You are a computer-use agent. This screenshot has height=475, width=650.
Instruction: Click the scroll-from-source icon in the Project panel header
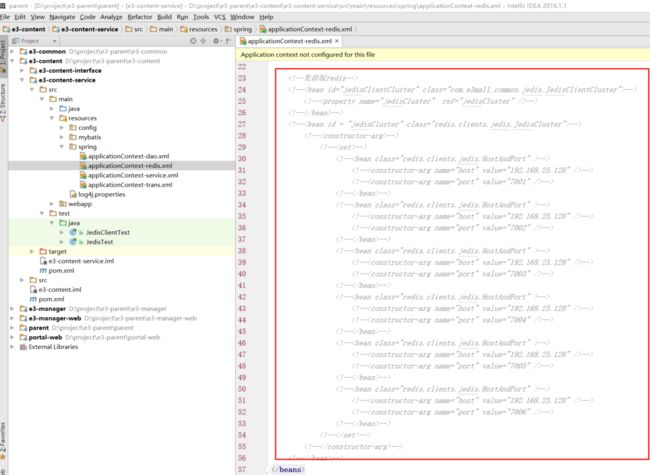click(193, 41)
